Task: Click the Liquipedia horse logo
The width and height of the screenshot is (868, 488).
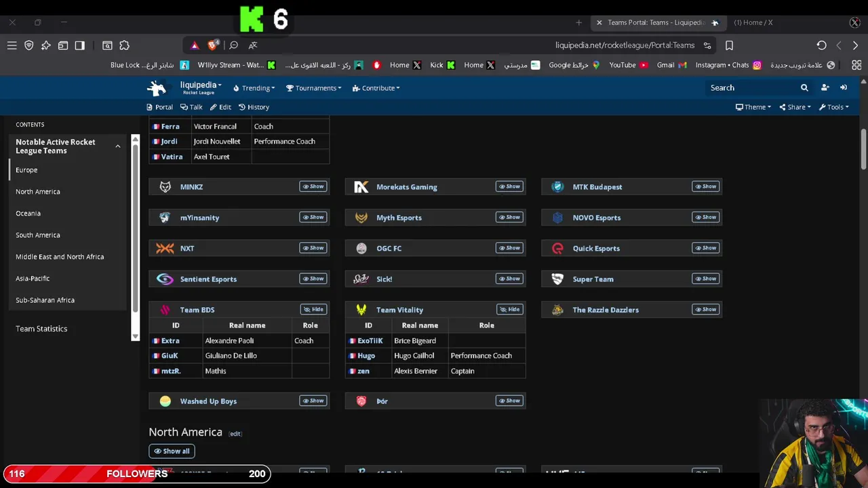Action: point(157,88)
